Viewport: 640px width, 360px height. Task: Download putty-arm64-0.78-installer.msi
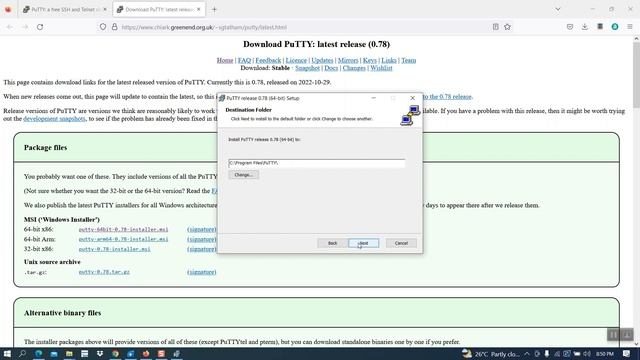click(x=123, y=239)
